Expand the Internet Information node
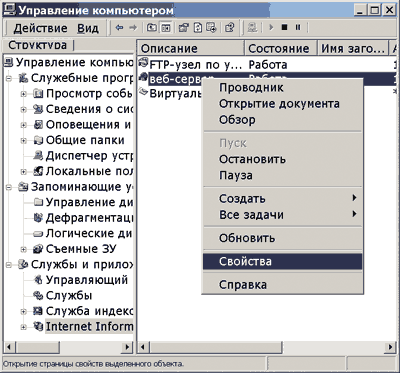Viewport: 400px width, 373px height. pos(24,327)
